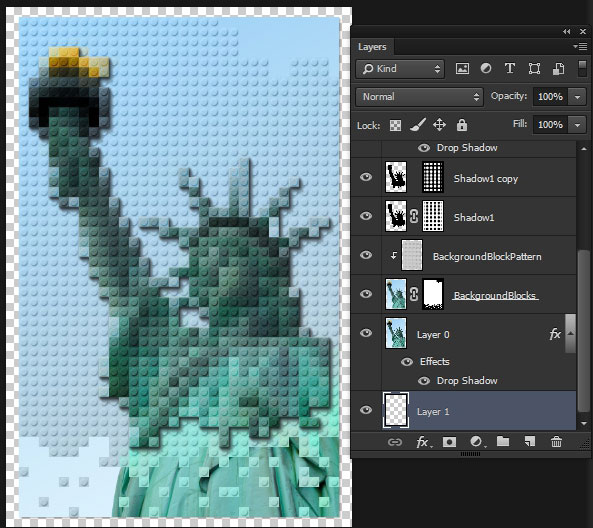593x528 pixels.
Task: Create a new group folder
Action: coord(503,441)
